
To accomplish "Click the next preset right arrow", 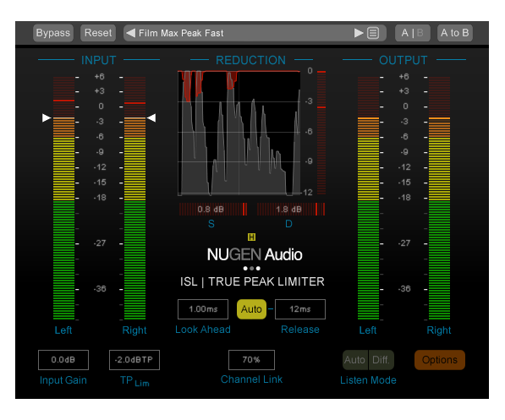I will tap(359, 33).
